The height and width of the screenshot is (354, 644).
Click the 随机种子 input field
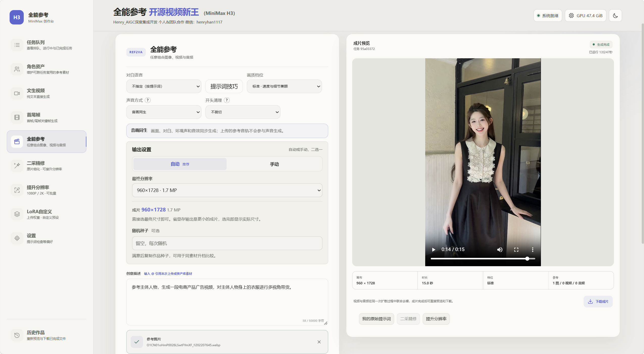pyautogui.click(x=227, y=243)
